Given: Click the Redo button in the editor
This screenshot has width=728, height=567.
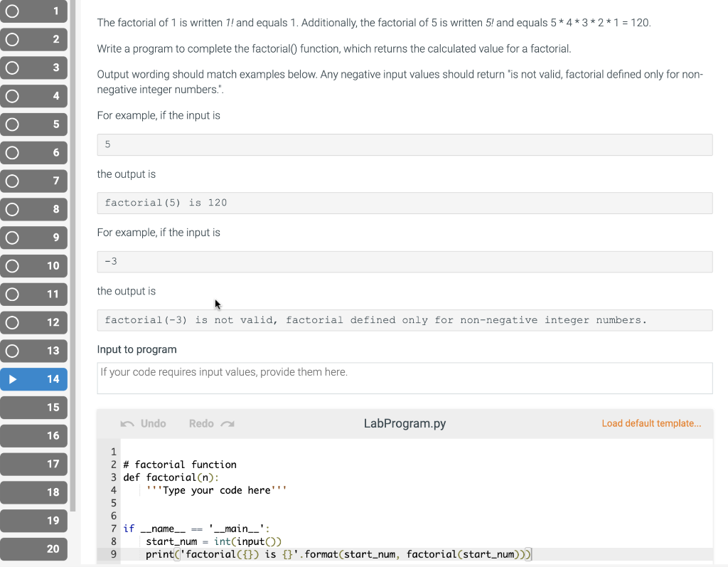Looking at the screenshot, I should click(212, 424).
